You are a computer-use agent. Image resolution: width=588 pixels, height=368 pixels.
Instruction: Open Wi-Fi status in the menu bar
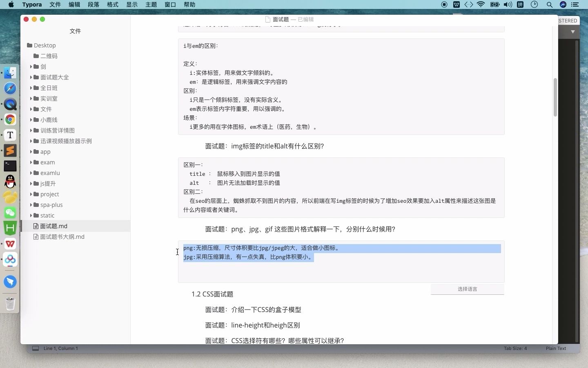[481, 4]
